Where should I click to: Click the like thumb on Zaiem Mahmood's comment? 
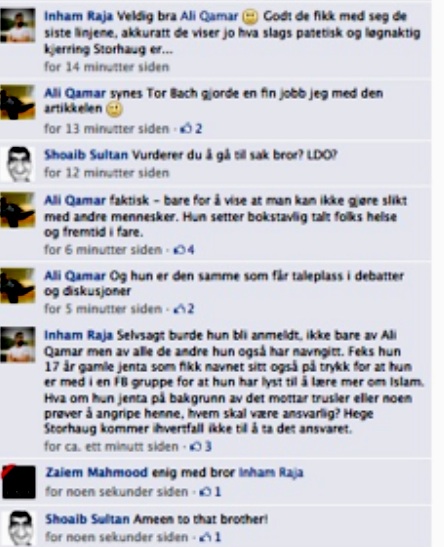point(205,492)
